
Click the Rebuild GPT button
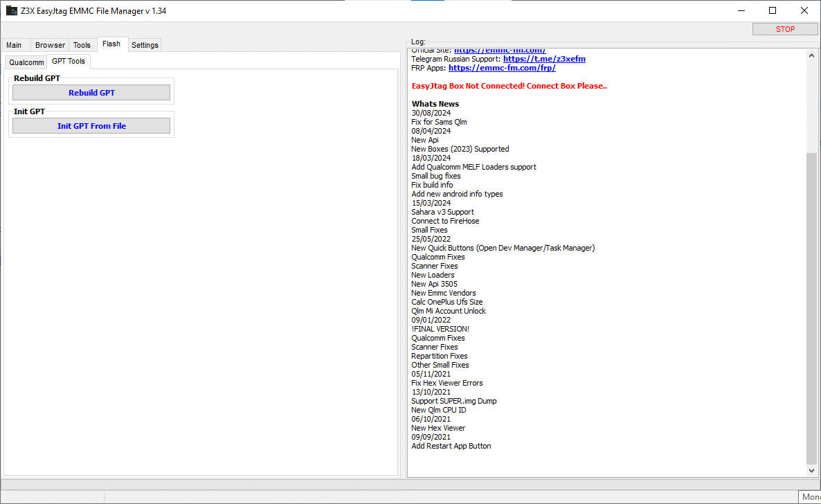pyautogui.click(x=91, y=93)
